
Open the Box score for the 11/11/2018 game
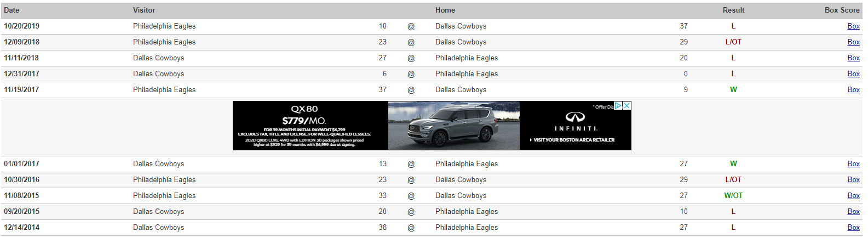point(853,58)
